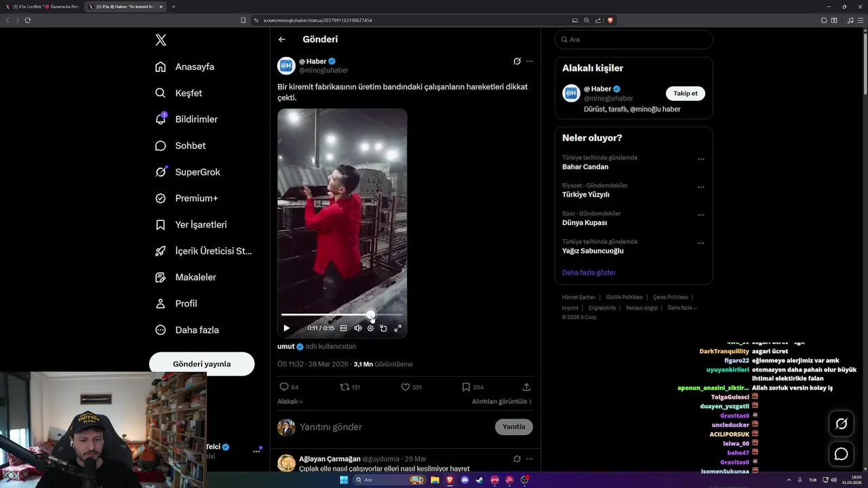Open video playback settings gear
The image size is (868, 488).
coord(370,328)
